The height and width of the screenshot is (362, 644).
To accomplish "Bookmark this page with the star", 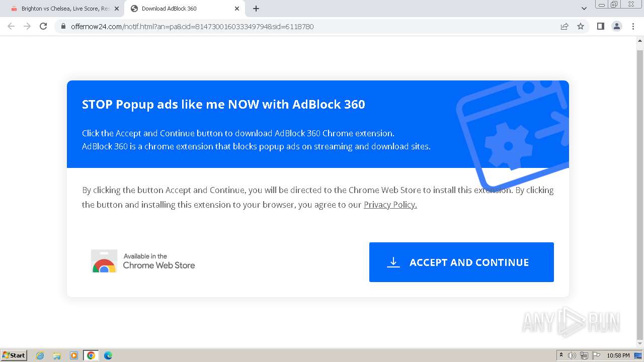I will [x=581, y=27].
